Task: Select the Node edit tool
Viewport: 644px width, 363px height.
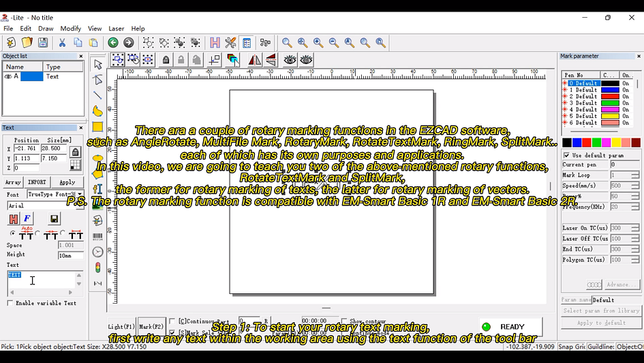Action: pos(97,80)
